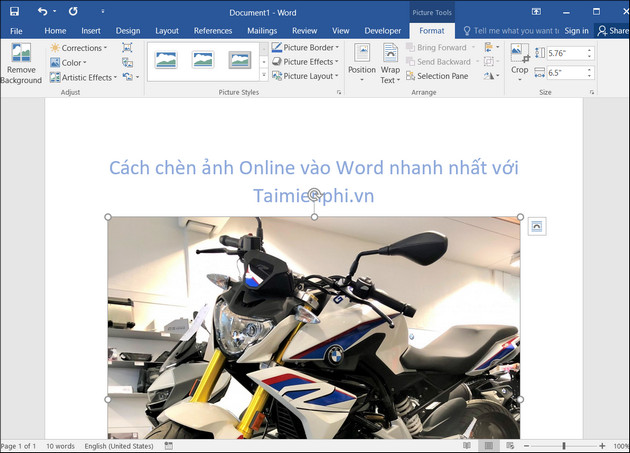Apply the third framed picture style
The height and width of the screenshot is (453, 630).
point(240,60)
